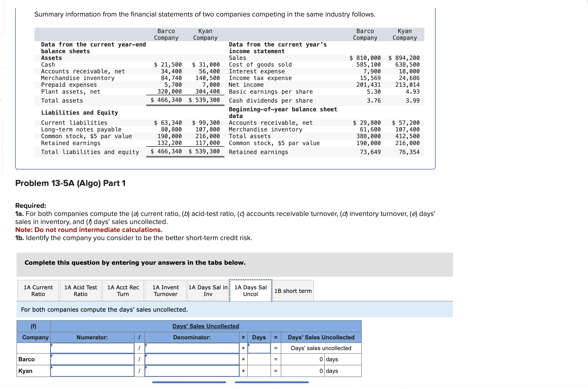
Task: Click Kyan's result cell showing 0 days
Action: tap(302, 371)
